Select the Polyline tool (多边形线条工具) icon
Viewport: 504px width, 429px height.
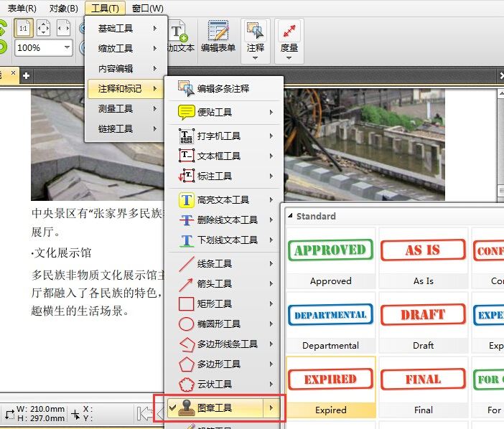[x=187, y=344]
